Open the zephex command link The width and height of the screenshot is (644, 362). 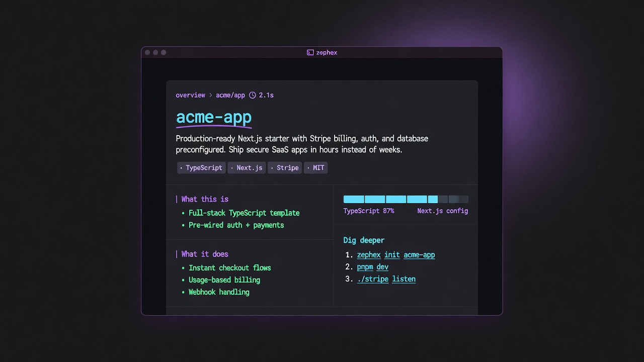369,255
